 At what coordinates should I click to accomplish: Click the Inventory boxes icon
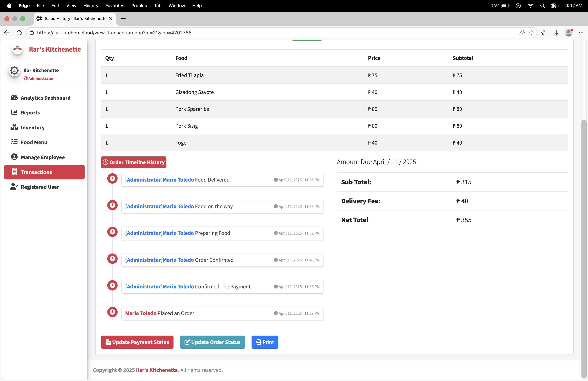coord(14,127)
